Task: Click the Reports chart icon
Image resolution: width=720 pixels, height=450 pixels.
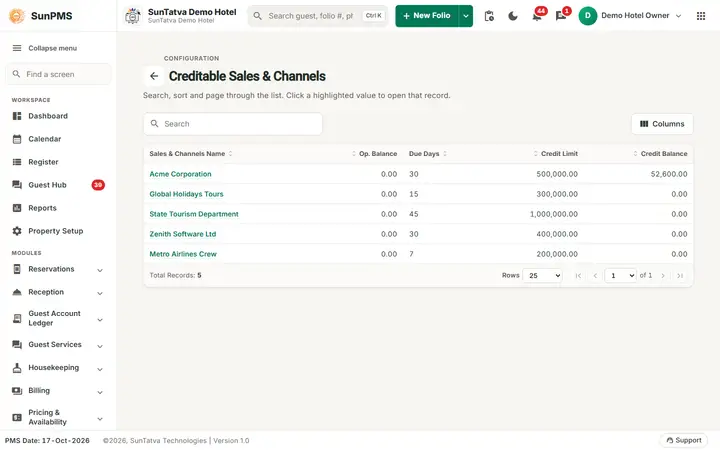Action: [17, 208]
